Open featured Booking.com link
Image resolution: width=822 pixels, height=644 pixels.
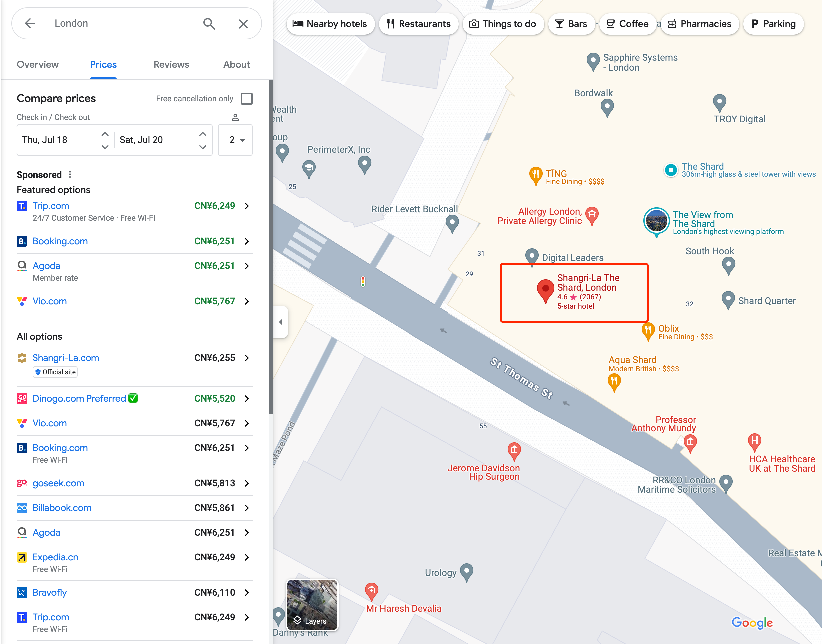coord(60,241)
